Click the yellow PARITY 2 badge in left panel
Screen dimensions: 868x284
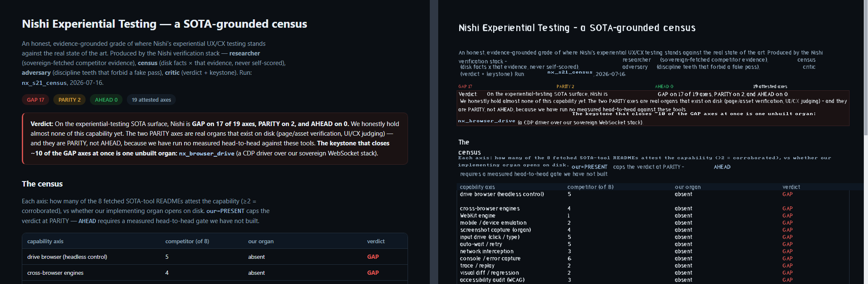[x=70, y=100]
